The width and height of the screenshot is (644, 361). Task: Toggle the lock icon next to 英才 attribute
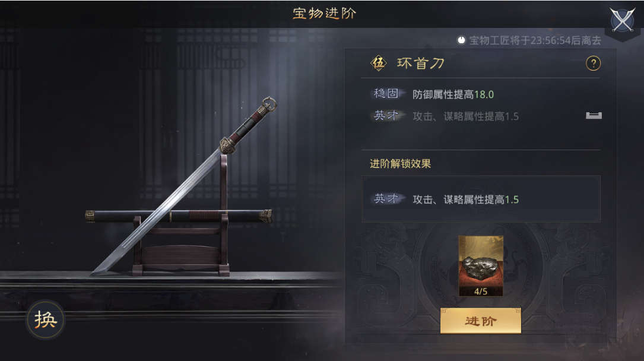(x=594, y=116)
